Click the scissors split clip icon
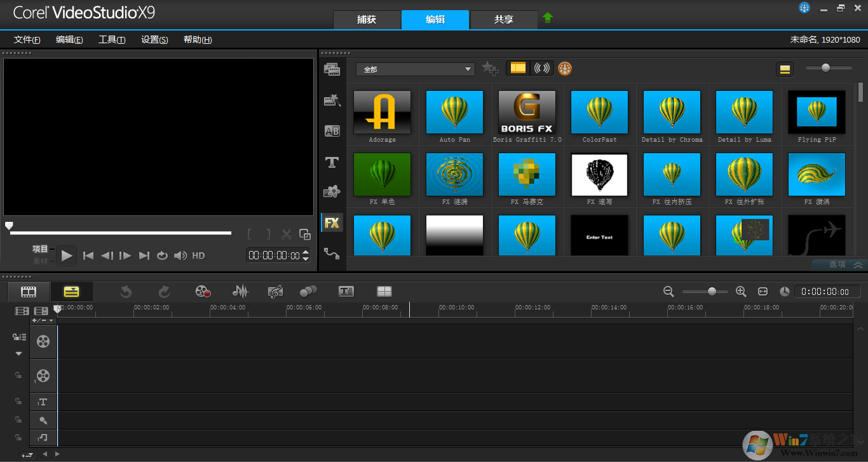This screenshot has width=868, height=462. tap(287, 234)
